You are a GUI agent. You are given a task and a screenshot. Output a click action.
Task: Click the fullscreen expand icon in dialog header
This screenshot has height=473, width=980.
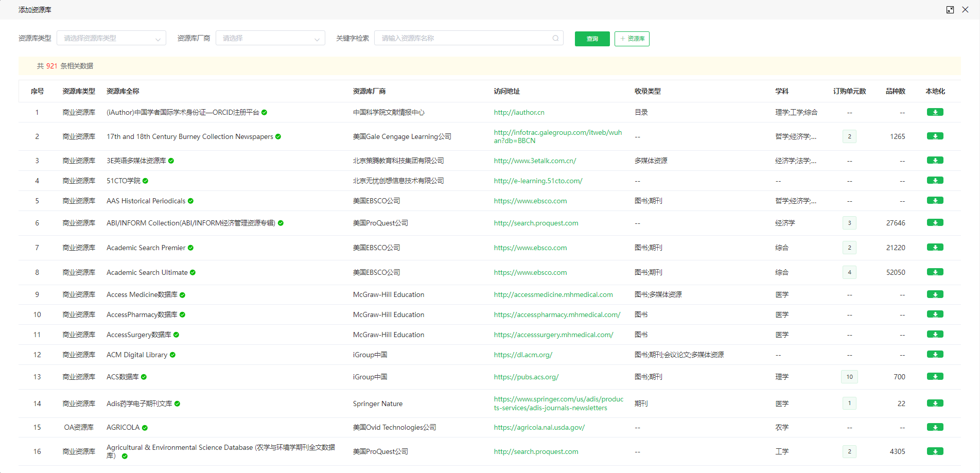(950, 10)
